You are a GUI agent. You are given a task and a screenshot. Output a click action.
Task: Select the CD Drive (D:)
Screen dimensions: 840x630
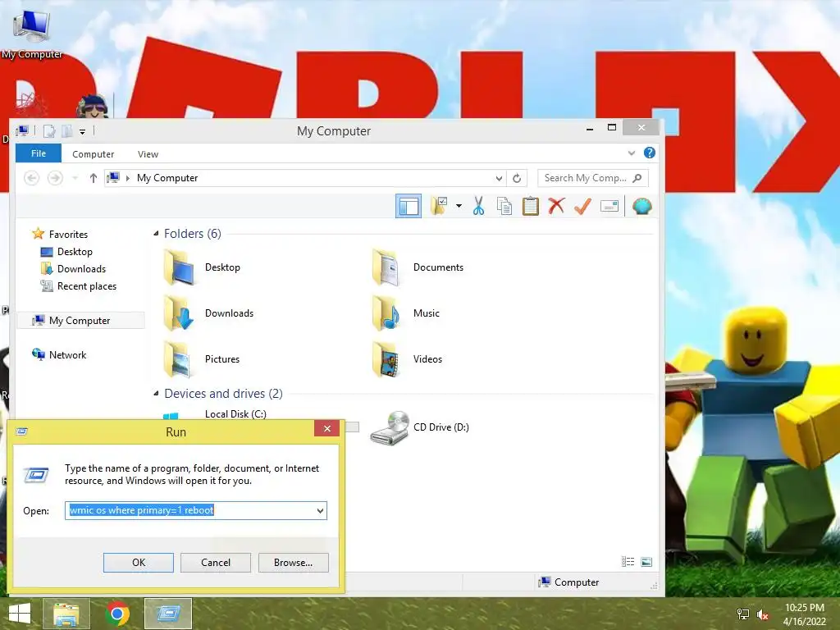click(419, 427)
